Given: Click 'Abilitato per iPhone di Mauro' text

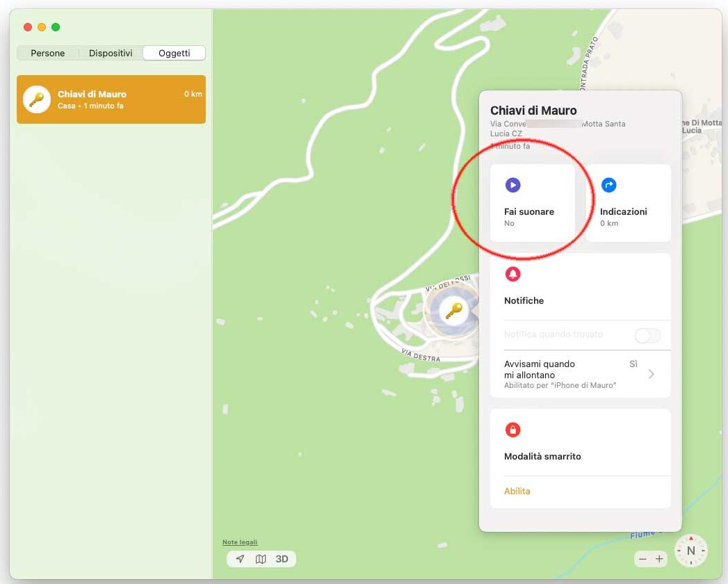Looking at the screenshot, I should (560, 385).
